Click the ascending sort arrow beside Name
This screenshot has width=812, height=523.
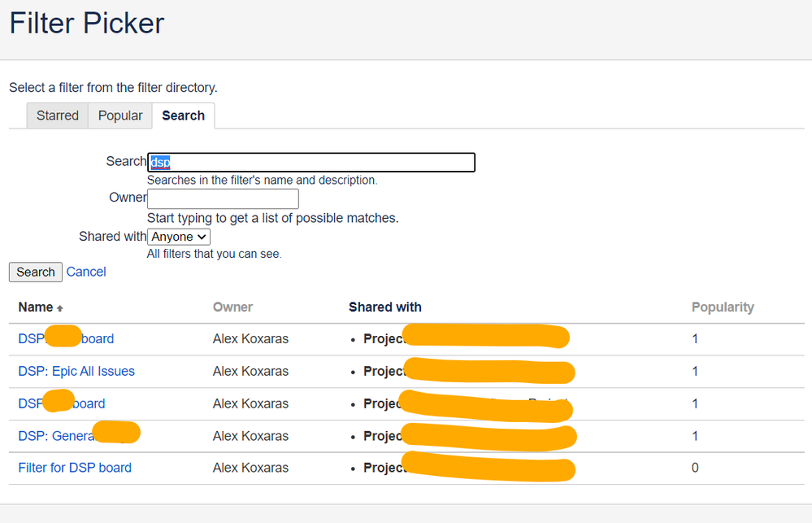click(x=58, y=307)
